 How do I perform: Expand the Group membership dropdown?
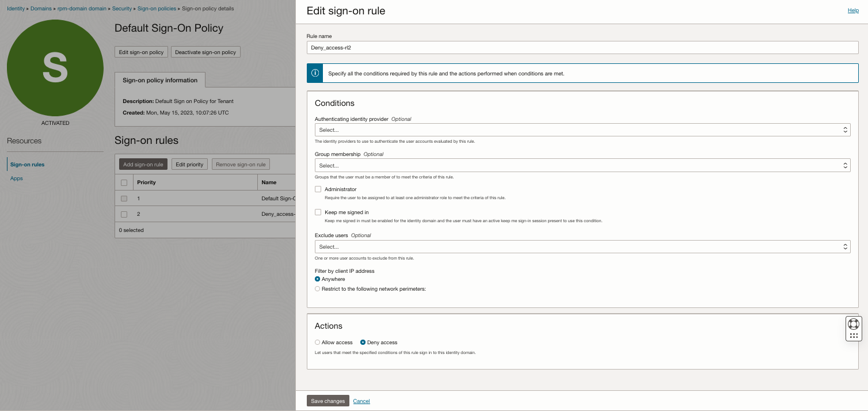(582, 166)
